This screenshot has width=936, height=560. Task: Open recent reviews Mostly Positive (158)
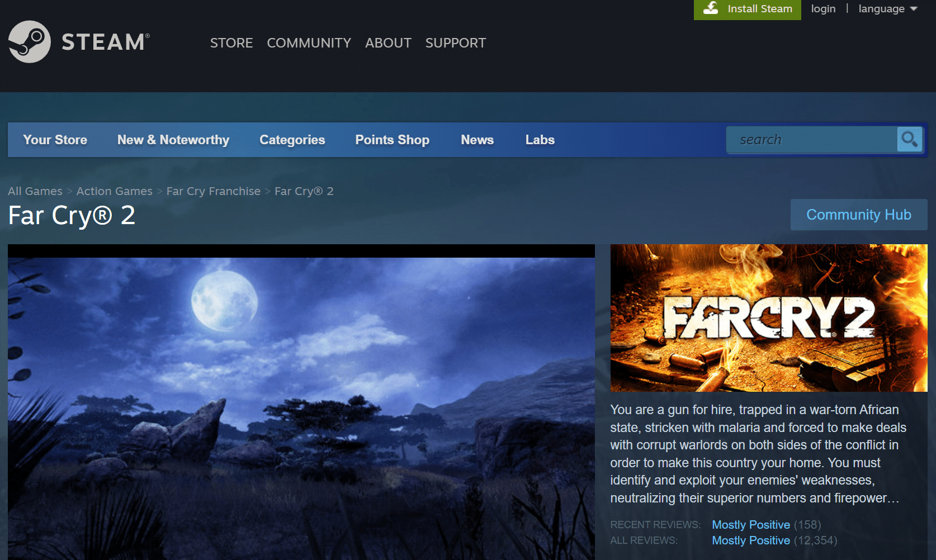pos(767,525)
